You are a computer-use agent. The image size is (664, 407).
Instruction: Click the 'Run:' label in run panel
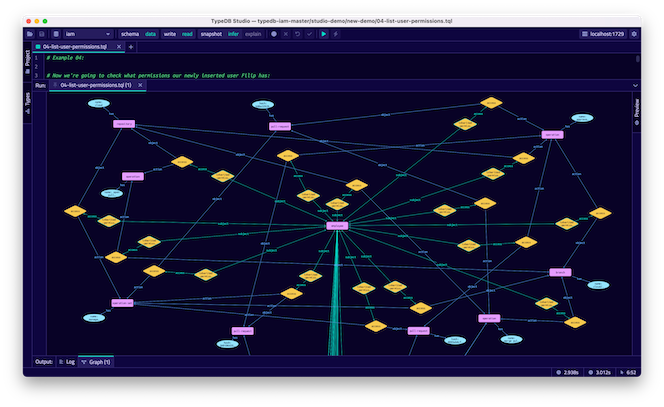click(x=40, y=86)
